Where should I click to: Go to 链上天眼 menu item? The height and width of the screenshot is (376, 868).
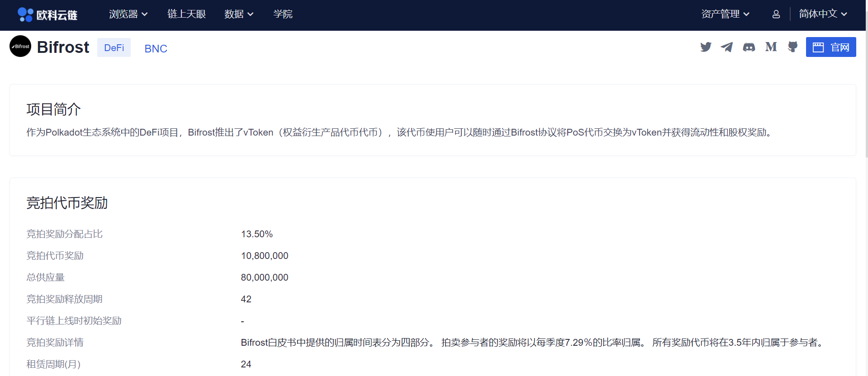186,14
